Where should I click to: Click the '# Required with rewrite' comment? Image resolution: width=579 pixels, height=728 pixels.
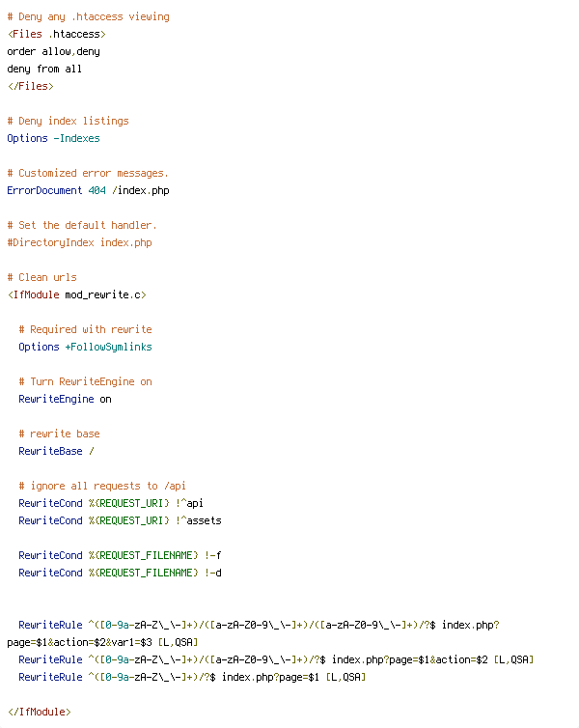pos(85,329)
